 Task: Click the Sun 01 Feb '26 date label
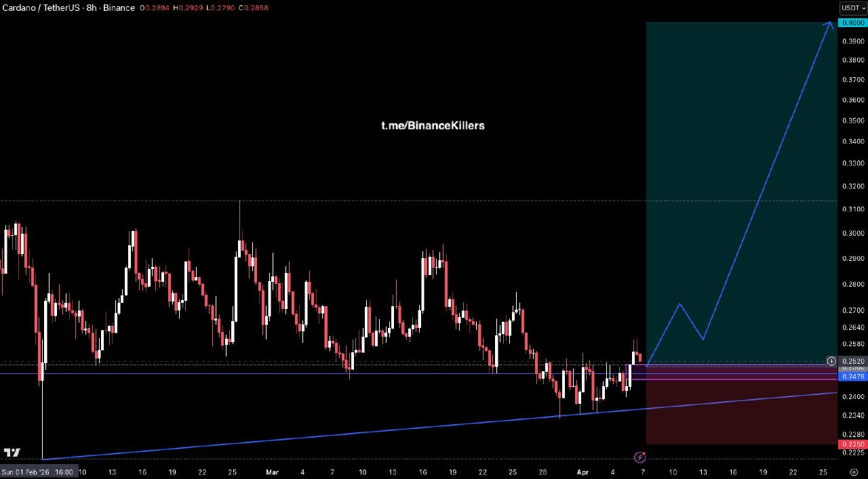point(39,472)
